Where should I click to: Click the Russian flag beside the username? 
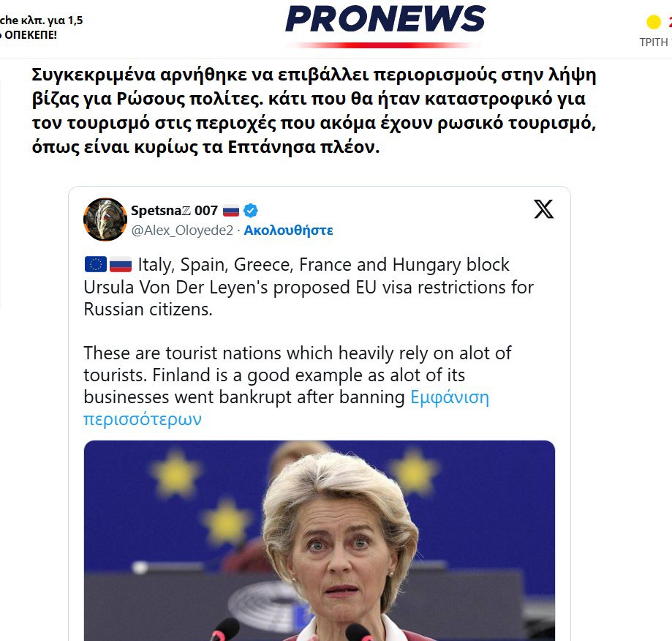(x=231, y=211)
